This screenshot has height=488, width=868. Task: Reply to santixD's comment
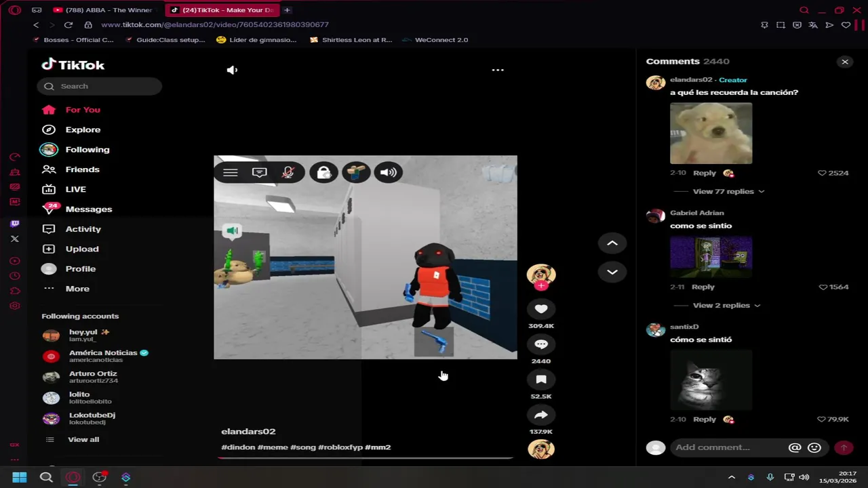pyautogui.click(x=705, y=419)
